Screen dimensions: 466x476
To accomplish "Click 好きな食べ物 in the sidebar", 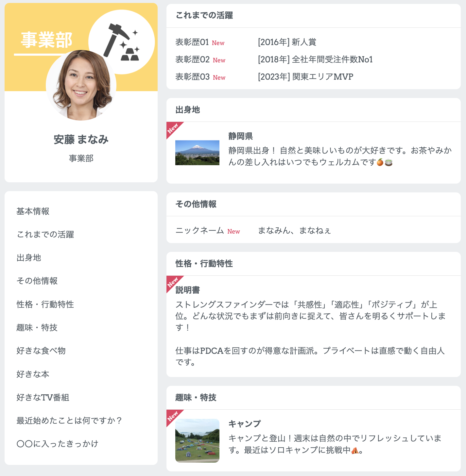I will click(41, 351).
